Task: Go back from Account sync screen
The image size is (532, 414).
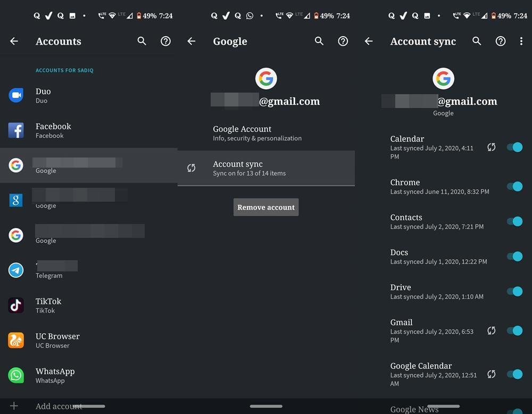Action: (369, 41)
